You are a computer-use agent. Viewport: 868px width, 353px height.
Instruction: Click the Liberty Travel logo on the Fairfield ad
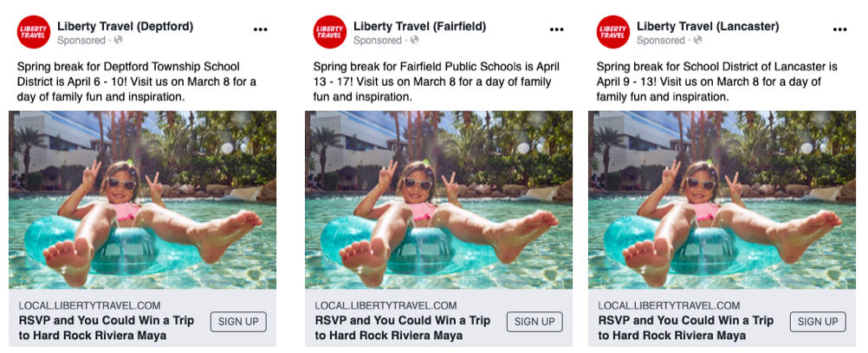(330, 31)
